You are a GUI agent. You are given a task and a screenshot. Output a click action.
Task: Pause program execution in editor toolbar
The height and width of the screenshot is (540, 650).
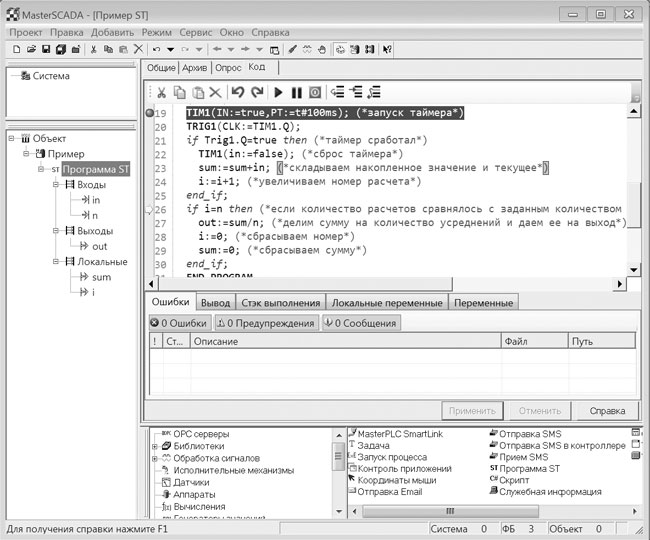click(x=296, y=92)
